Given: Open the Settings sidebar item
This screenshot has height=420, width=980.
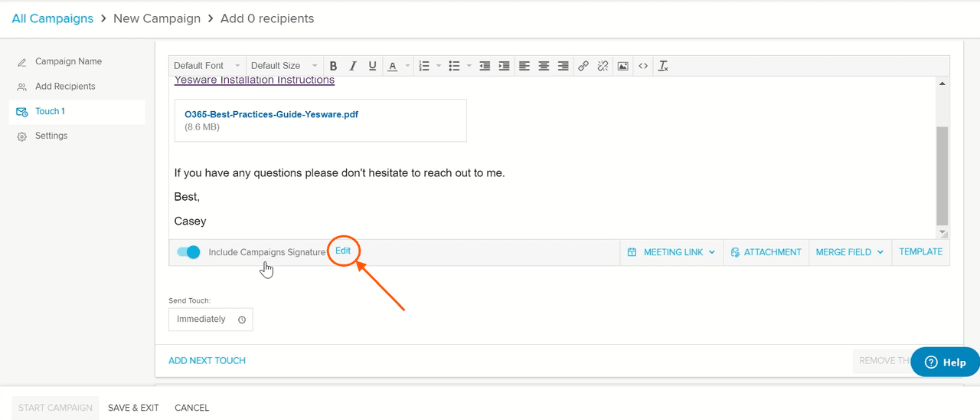Looking at the screenshot, I should (51, 136).
